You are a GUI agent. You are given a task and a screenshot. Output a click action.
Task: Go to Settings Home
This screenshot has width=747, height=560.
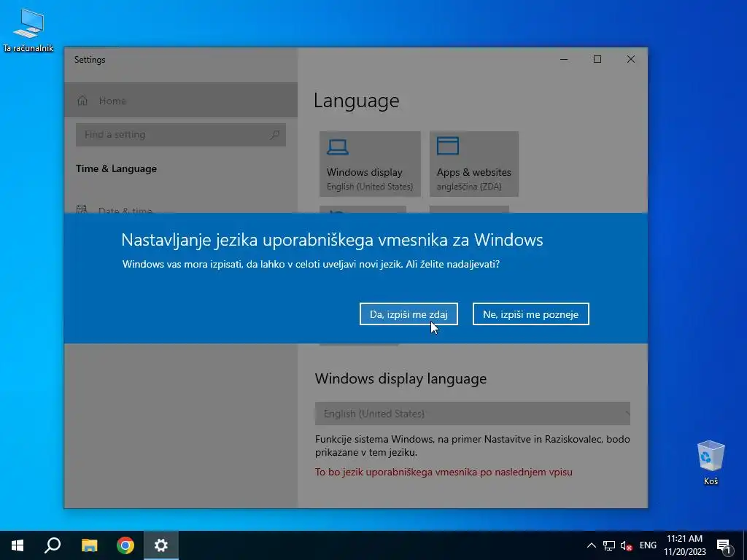[x=181, y=101]
